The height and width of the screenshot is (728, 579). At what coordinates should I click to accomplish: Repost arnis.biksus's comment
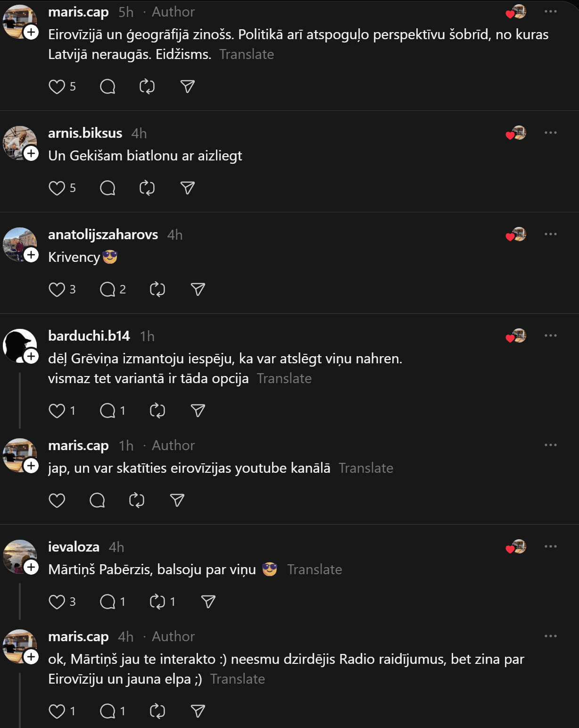(x=147, y=188)
